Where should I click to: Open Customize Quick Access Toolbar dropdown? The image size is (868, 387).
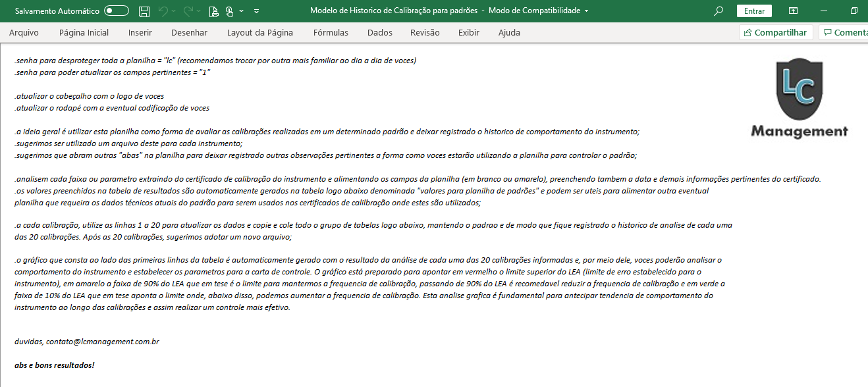tap(256, 11)
